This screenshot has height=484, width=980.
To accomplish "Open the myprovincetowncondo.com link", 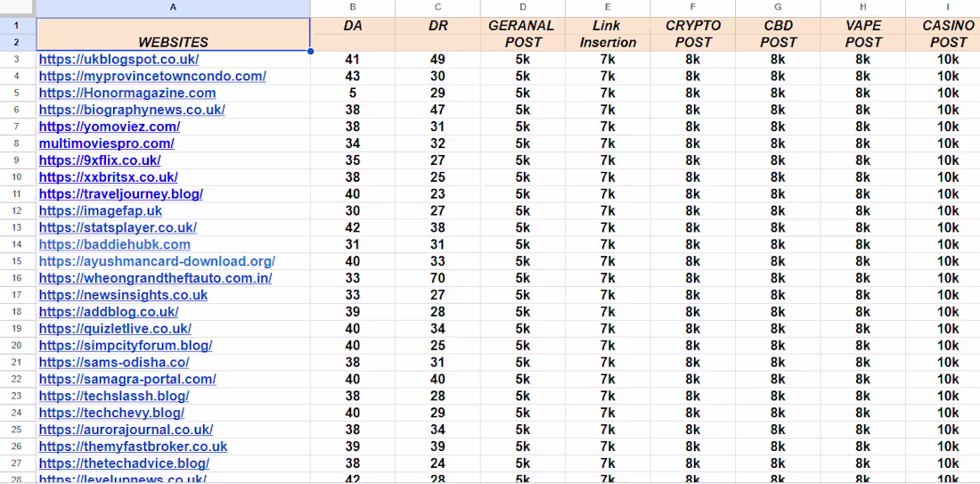I will pyautogui.click(x=152, y=77).
